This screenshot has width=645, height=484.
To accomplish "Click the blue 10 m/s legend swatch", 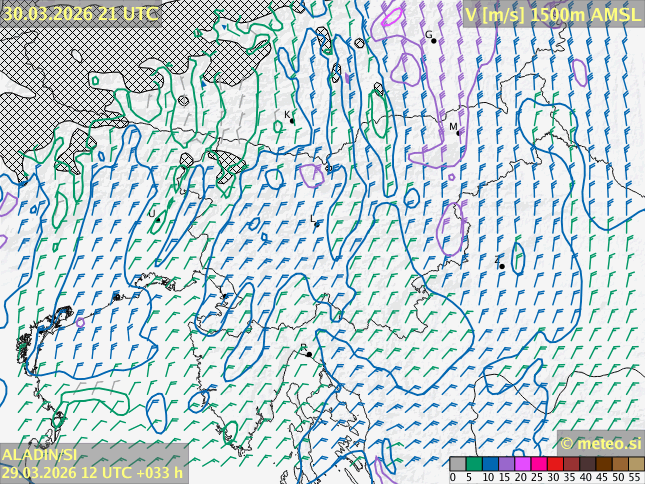I will pos(489,464).
